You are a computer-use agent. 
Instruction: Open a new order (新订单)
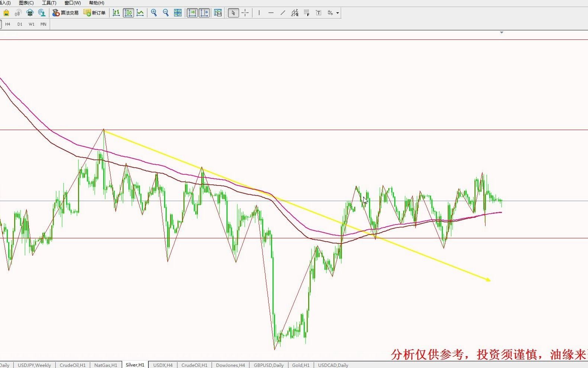[x=95, y=13]
